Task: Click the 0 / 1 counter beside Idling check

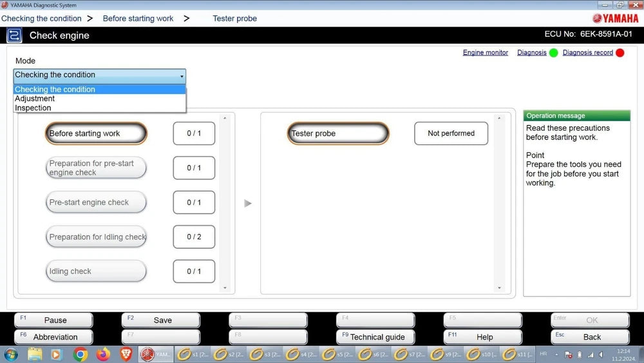Action: pos(194,271)
